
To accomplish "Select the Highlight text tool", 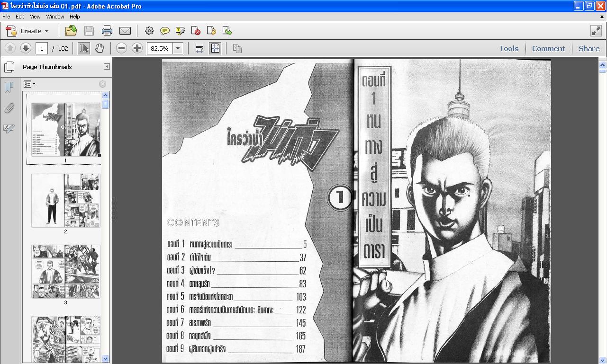I will (181, 31).
